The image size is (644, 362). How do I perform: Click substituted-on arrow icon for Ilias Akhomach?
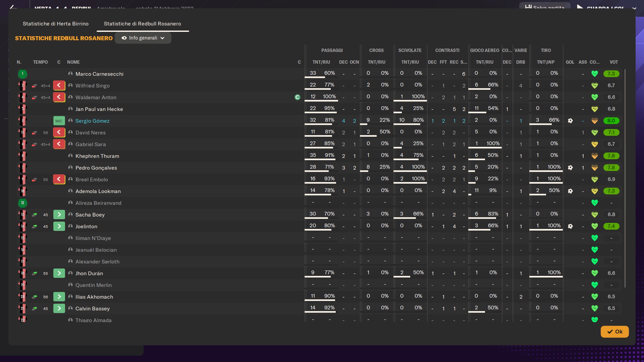59,297
